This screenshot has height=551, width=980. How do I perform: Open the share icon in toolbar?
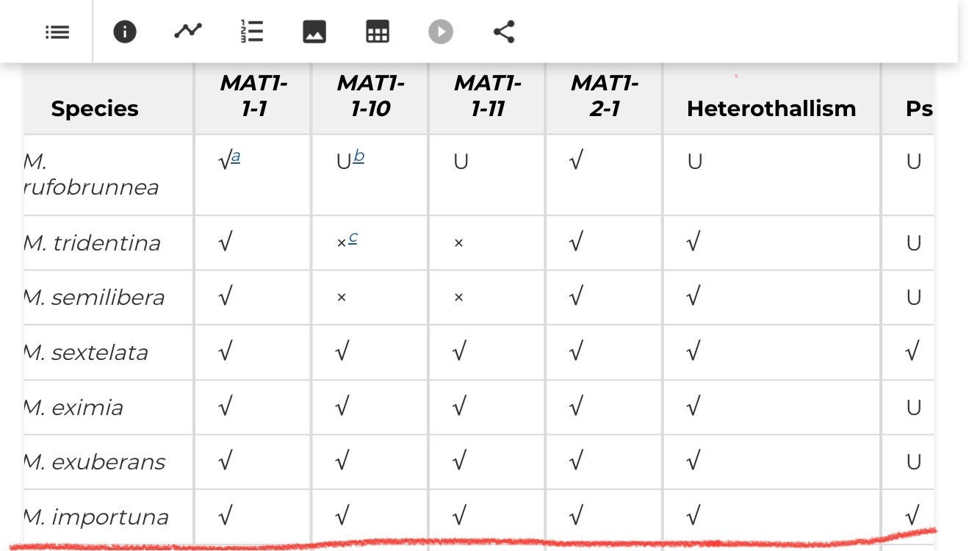[504, 32]
